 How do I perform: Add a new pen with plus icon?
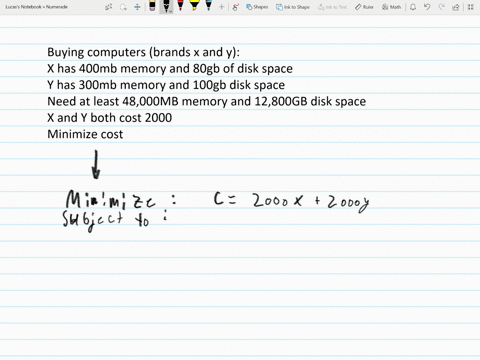pos(221,7)
